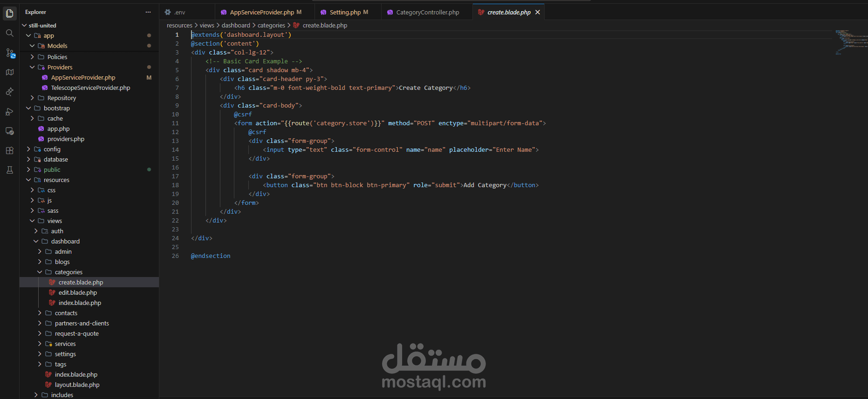868x399 pixels.
Task: Select the contacts folder row
Action: 89,313
